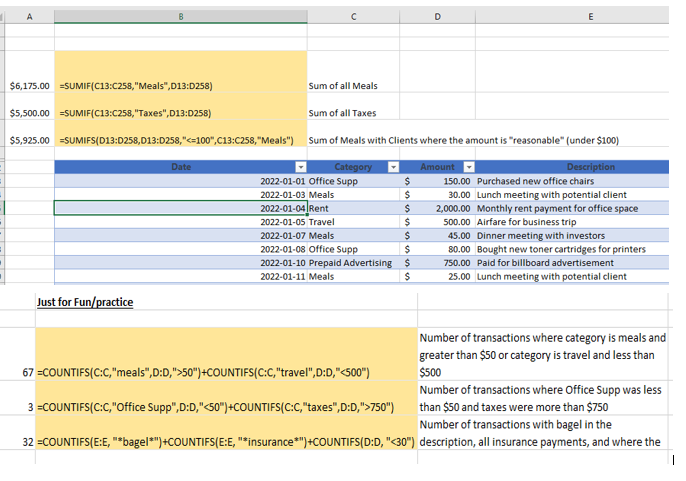The width and height of the screenshot is (686, 481).
Task: Click the 'Sum of Meals with Clients' description
Action: [464, 140]
